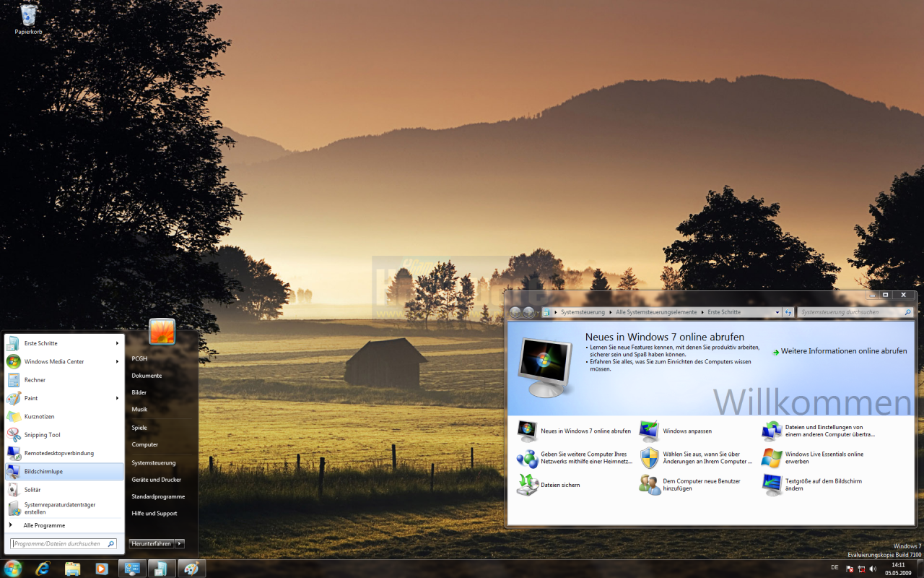Click the user account picture above Start menu
Viewport: 924px width, 578px height.
(x=162, y=332)
